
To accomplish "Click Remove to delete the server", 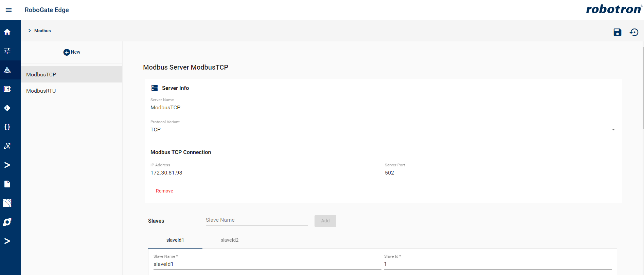I will click(164, 191).
